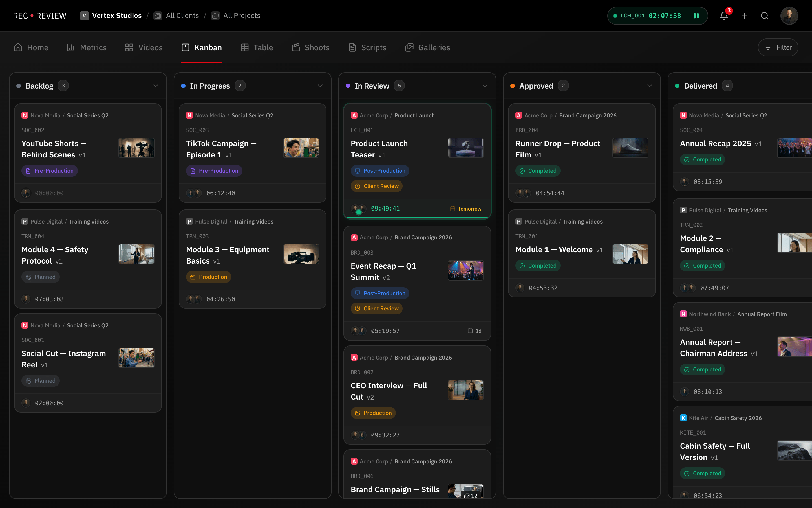Open search with the magnifier icon
Image resolution: width=812 pixels, height=508 pixels.
(x=764, y=16)
